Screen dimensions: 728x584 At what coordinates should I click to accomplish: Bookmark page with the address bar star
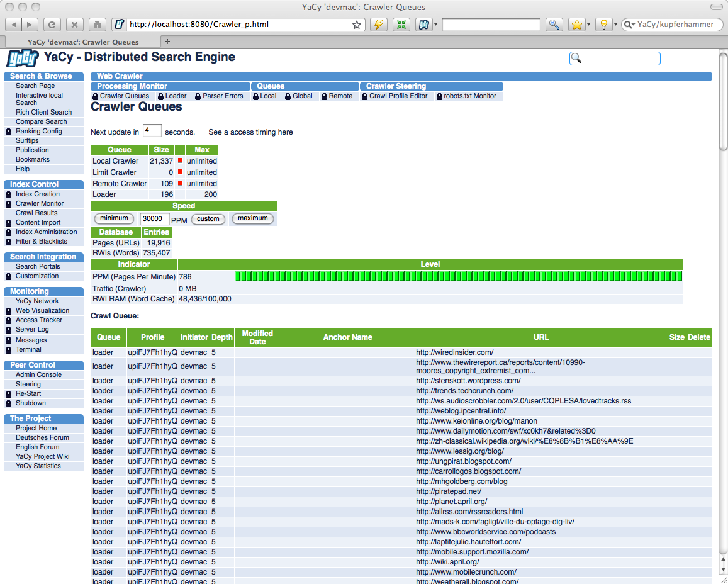click(357, 25)
